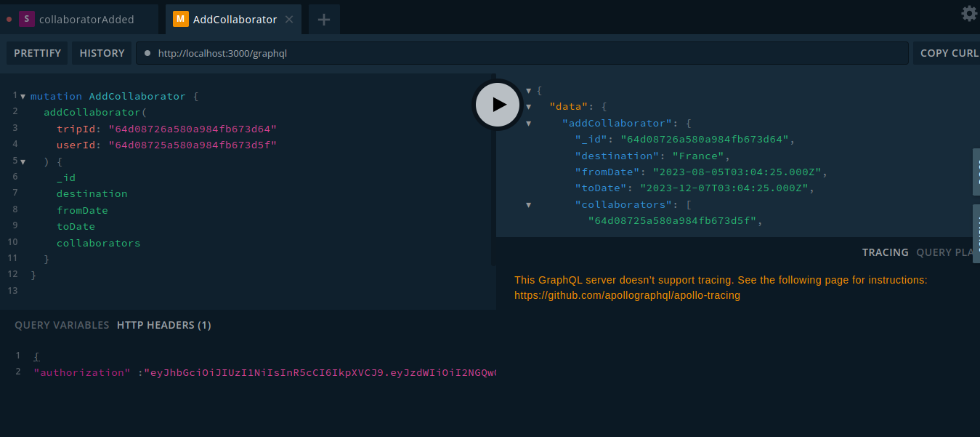Click the fromDate field in the query
The image size is (980, 437).
tap(82, 210)
